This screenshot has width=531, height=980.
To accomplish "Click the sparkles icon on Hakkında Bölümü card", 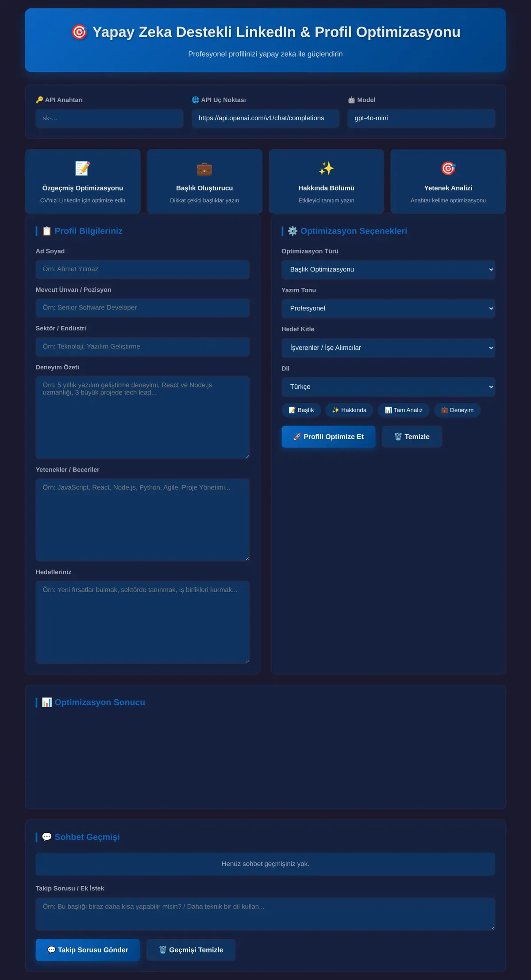I will (x=326, y=168).
